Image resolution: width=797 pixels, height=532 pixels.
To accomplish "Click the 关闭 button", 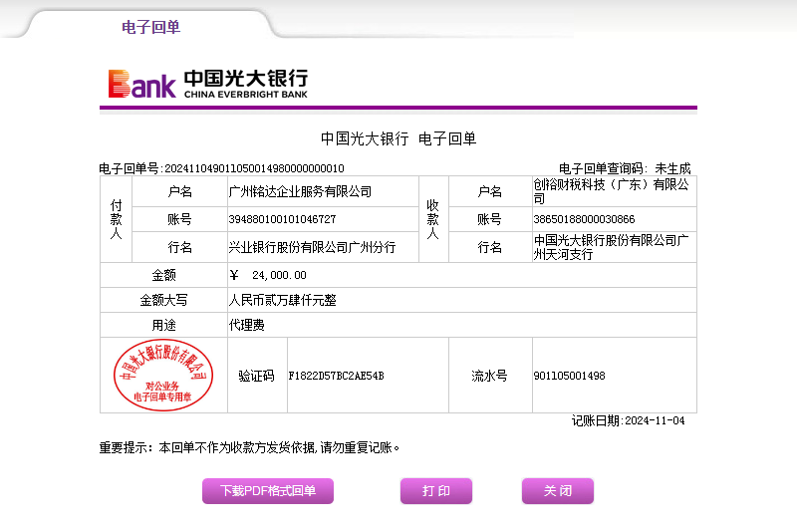I will coord(558,491).
